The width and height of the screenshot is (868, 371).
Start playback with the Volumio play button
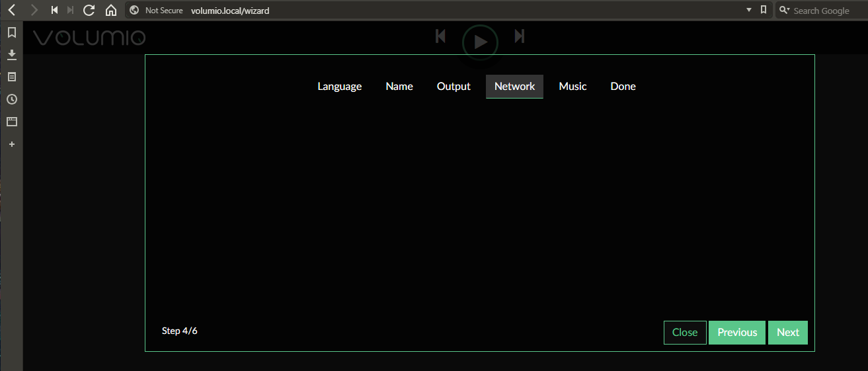480,42
